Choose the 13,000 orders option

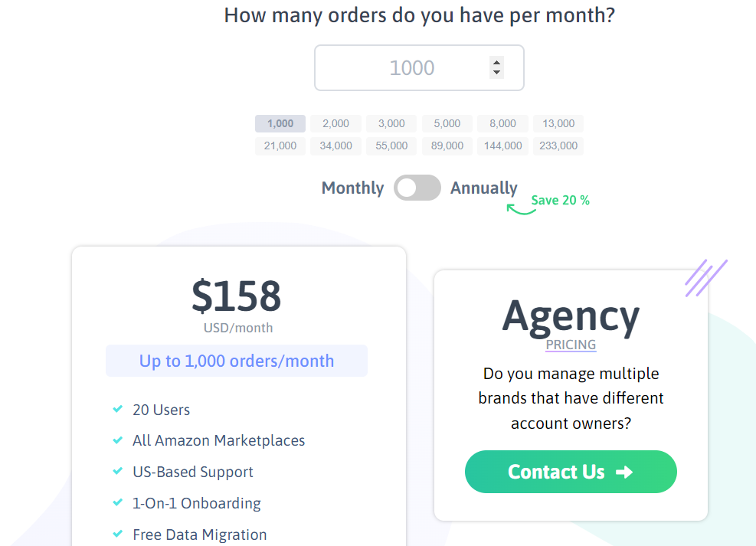[x=558, y=123]
